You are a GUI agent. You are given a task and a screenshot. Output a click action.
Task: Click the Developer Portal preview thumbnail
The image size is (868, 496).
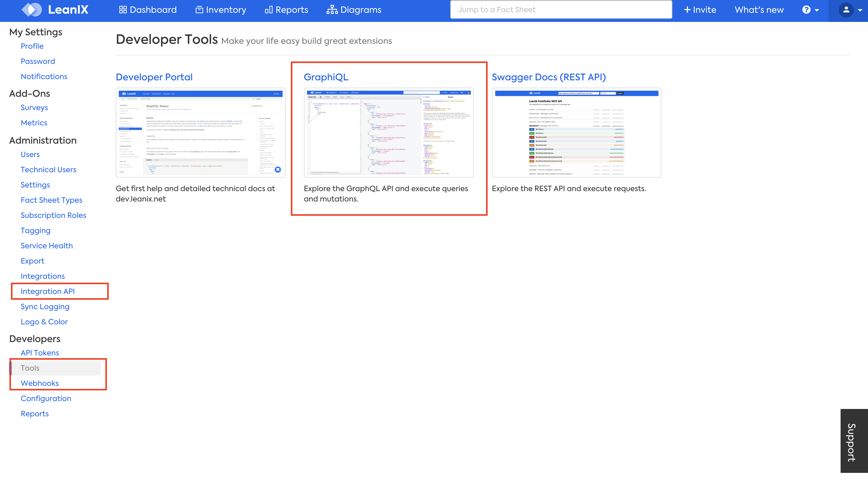pos(200,132)
